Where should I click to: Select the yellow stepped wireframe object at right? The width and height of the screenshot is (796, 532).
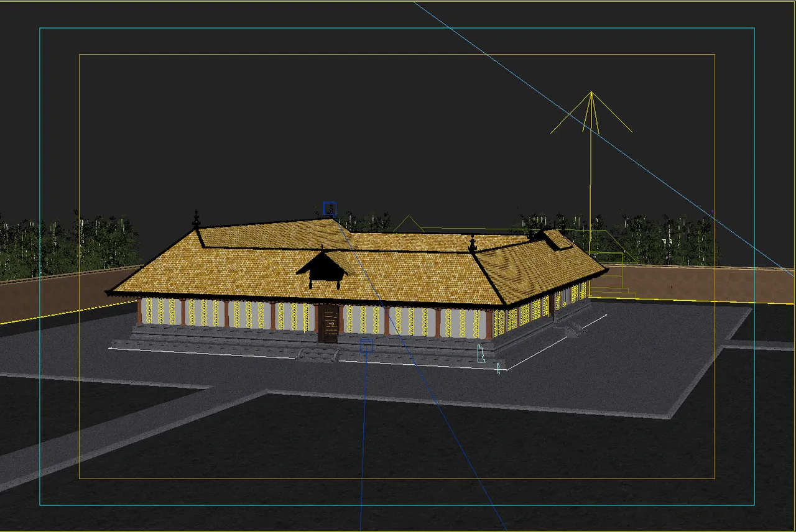pos(611,273)
